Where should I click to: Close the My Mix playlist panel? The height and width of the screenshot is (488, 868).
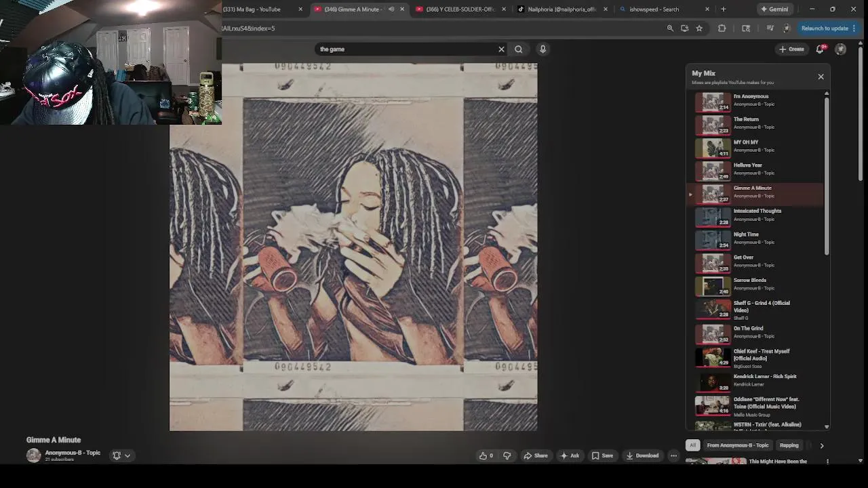click(x=821, y=77)
